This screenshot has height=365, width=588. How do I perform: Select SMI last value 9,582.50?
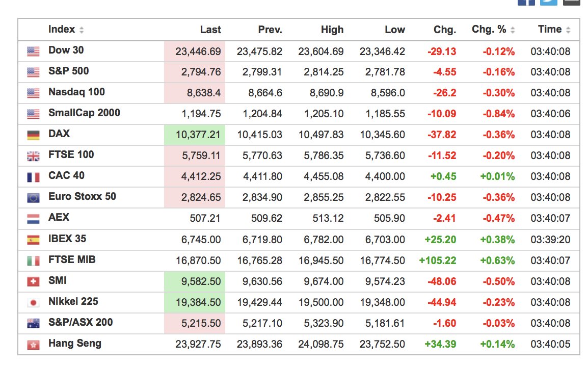pos(201,281)
